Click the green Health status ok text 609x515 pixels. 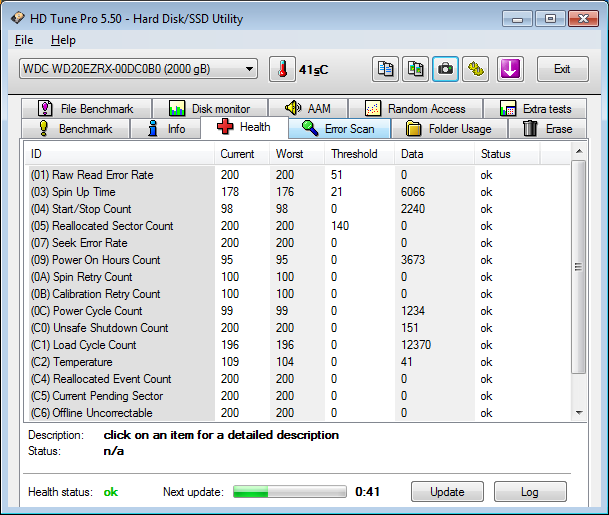[111, 492]
